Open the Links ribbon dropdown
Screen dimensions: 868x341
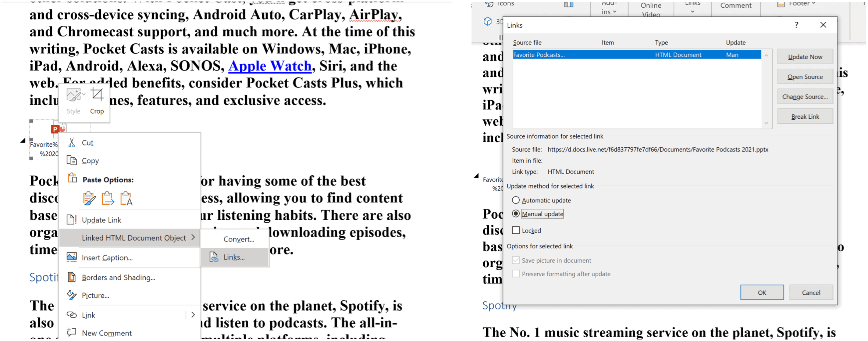click(x=693, y=7)
